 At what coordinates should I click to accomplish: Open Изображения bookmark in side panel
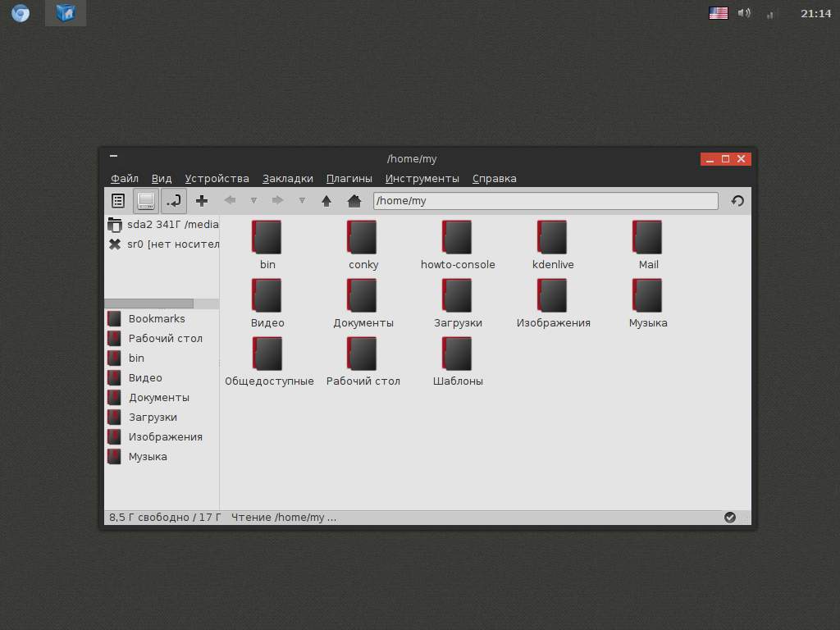click(x=162, y=437)
